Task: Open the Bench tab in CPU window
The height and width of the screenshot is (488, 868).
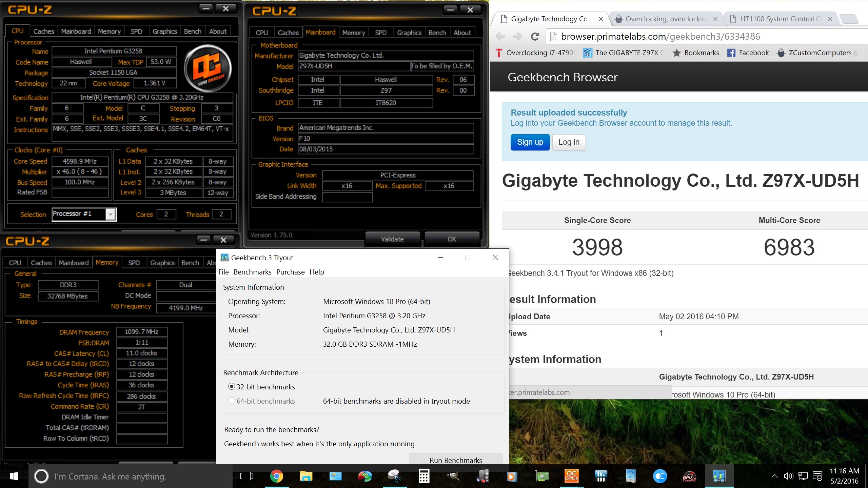Action: 193,32
